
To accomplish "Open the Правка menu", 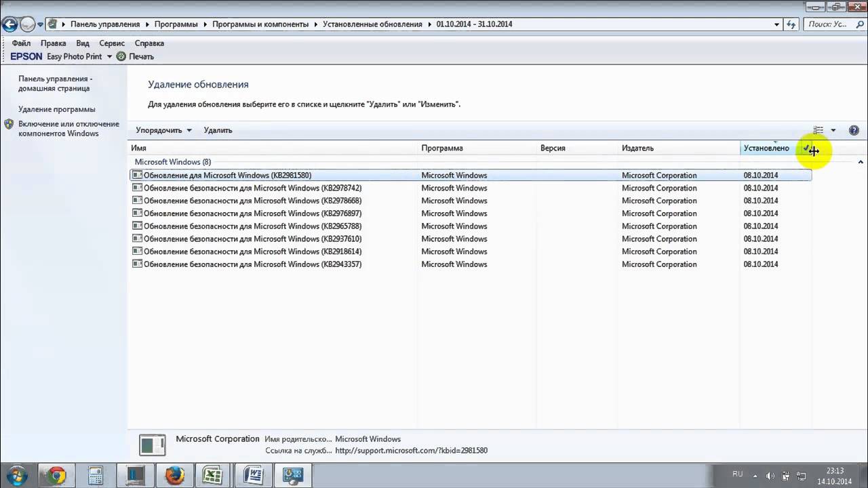I will click(x=54, y=43).
